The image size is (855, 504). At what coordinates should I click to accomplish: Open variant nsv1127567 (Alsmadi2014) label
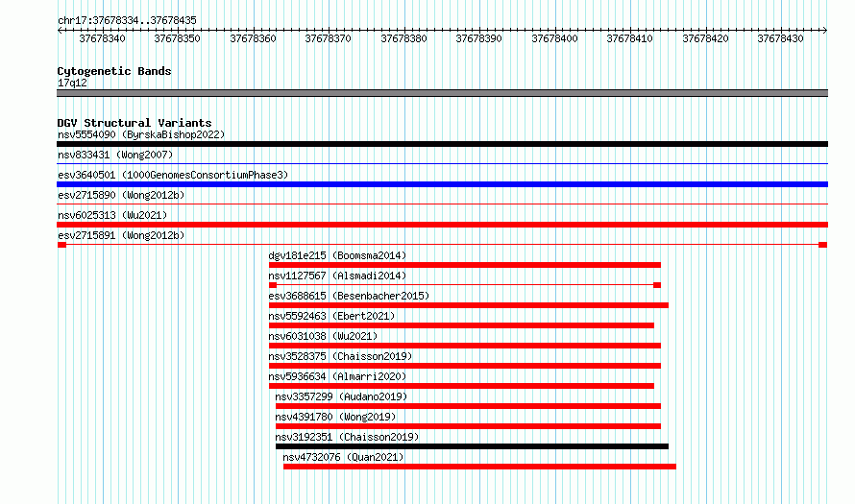pyautogui.click(x=337, y=276)
